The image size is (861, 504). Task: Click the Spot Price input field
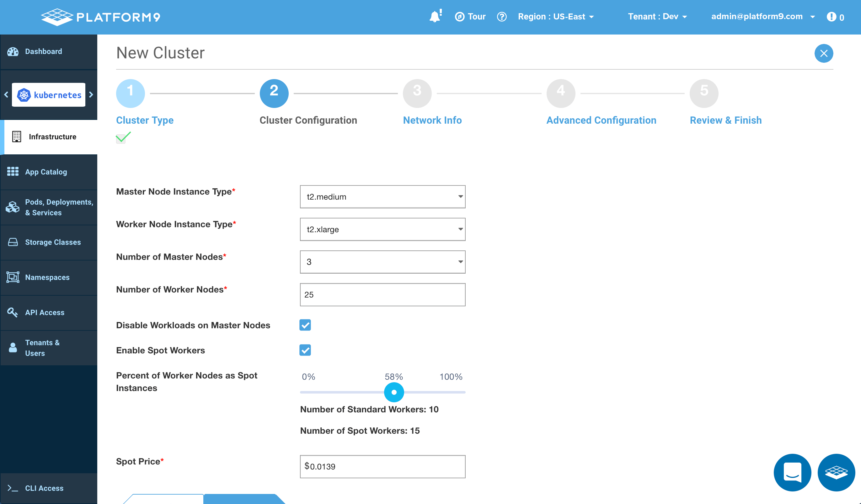click(383, 466)
